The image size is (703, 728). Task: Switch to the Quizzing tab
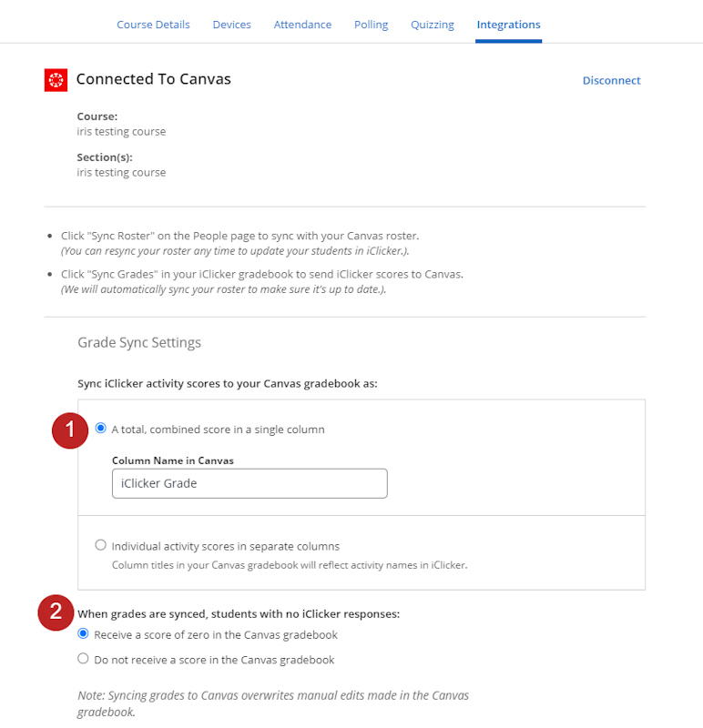click(433, 25)
